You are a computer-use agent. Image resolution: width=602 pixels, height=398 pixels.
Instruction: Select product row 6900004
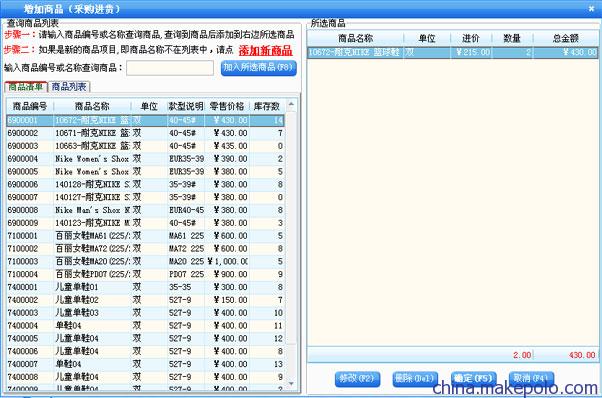pyautogui.click(x=146, y=159)
